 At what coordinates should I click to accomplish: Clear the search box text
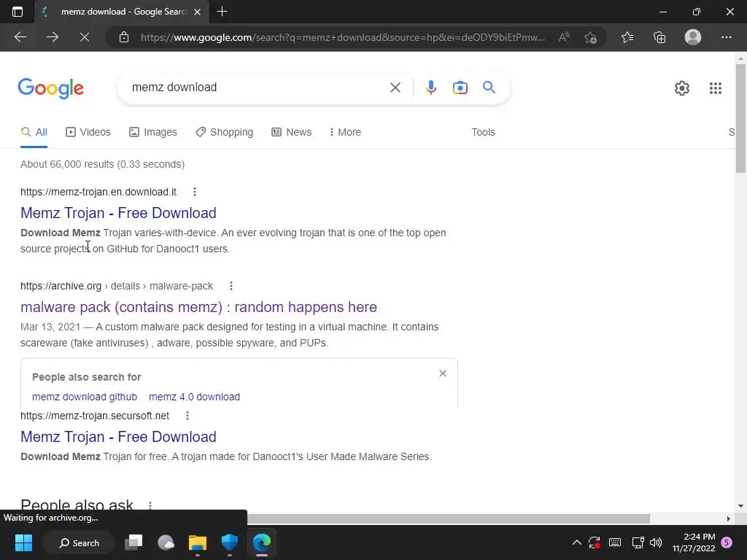(395, 87)
